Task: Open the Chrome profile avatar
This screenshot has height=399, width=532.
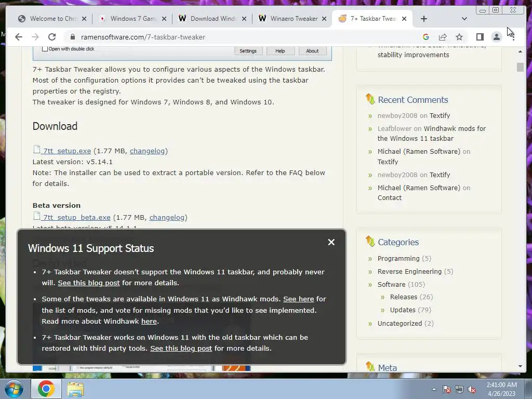Action: pyautogui.click(x=496, y=37)
